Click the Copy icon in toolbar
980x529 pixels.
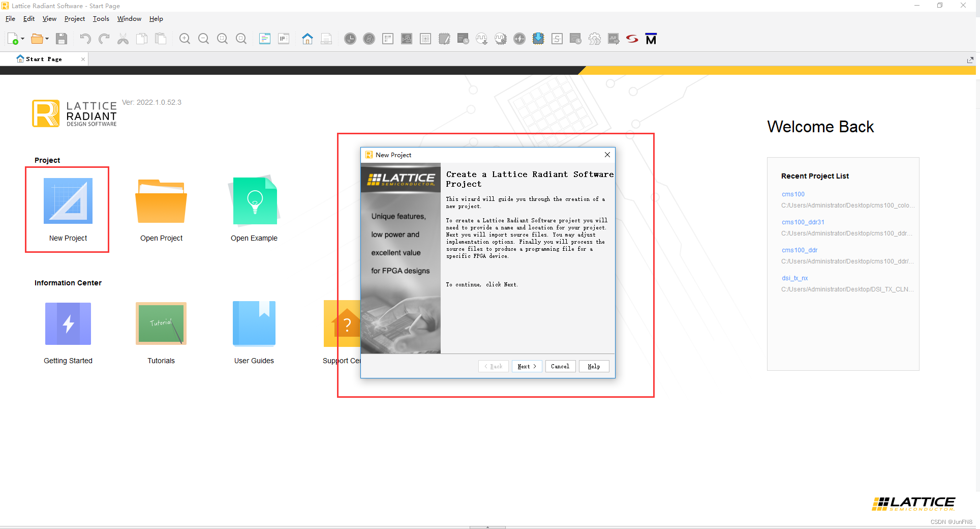[x=142, y=39]
